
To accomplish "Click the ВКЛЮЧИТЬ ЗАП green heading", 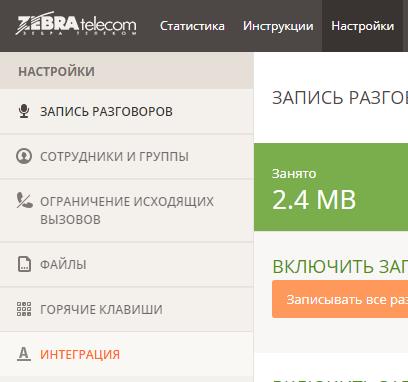I will click(x=340, y=266).
